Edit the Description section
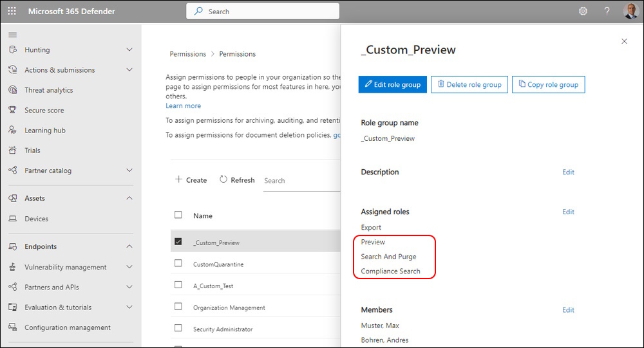The width and height of the screenshot is (644, 348). click(569, 172)
